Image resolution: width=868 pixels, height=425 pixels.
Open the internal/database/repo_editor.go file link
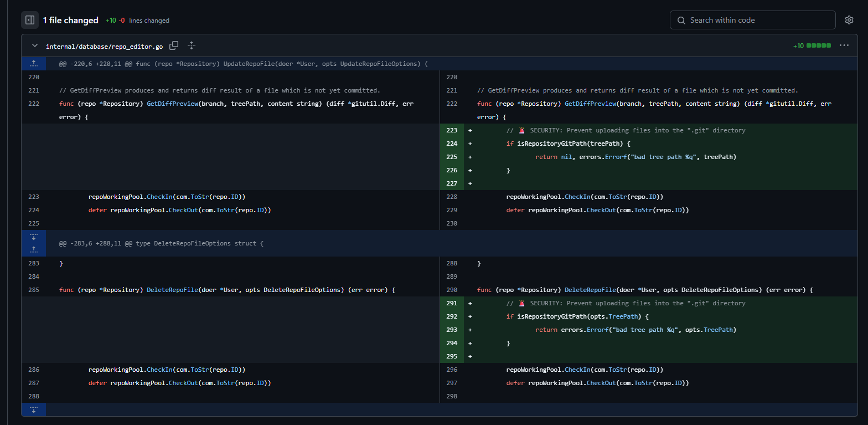coord(104,47)
